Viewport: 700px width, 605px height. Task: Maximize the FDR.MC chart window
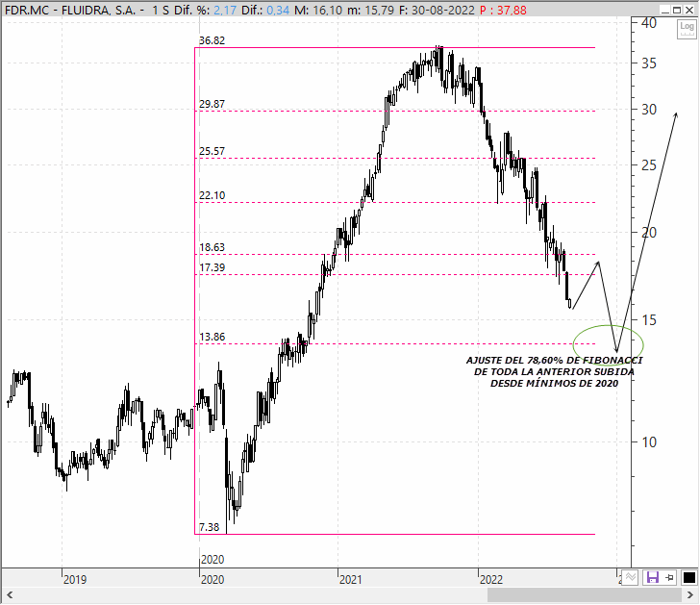(677, 10)
